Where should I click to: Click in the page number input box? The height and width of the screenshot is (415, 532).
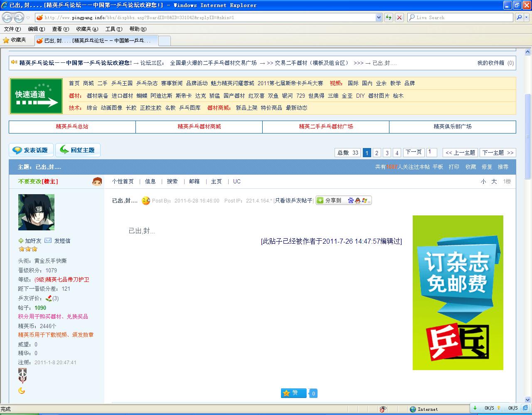click(x=431, y=152)
